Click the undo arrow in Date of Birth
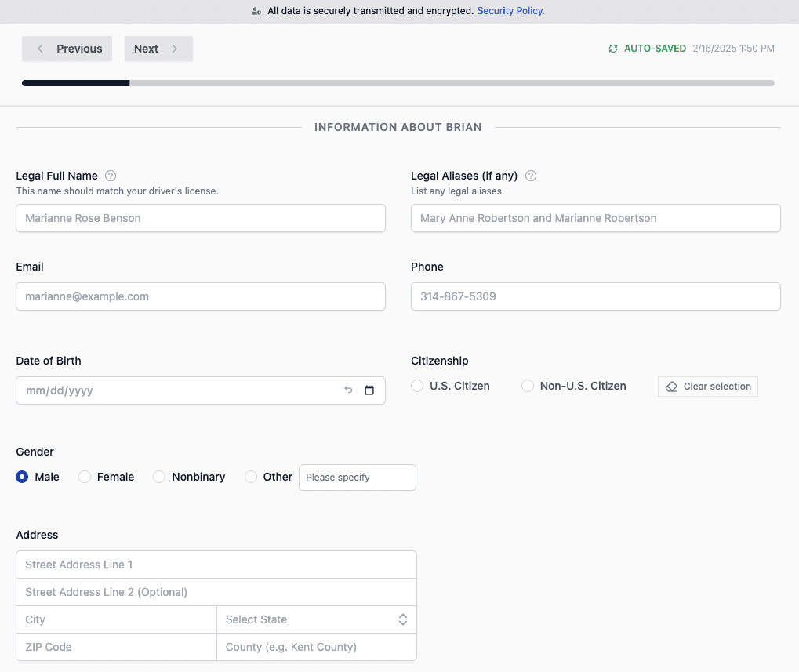Image resolution: width=799 pixels, height=672 pixels. [x=348, y=390]
